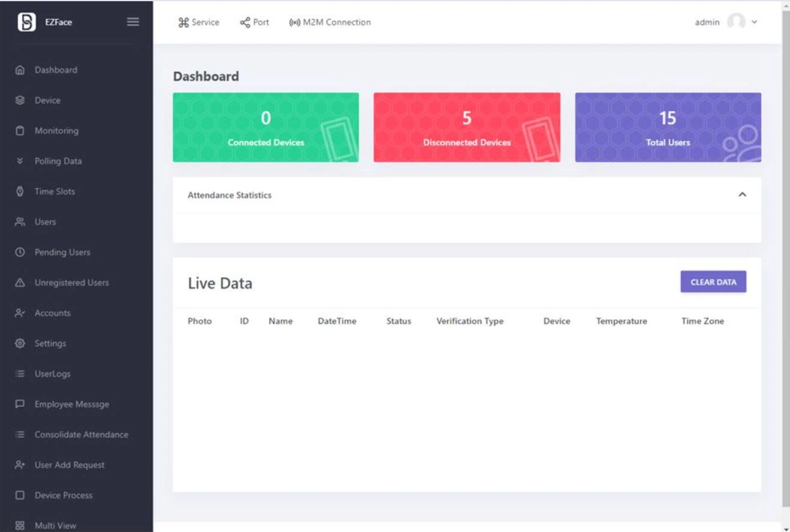Open Settings from the sidebar
The width and height of the screenshot is (790, 532).
click(50, 343)
